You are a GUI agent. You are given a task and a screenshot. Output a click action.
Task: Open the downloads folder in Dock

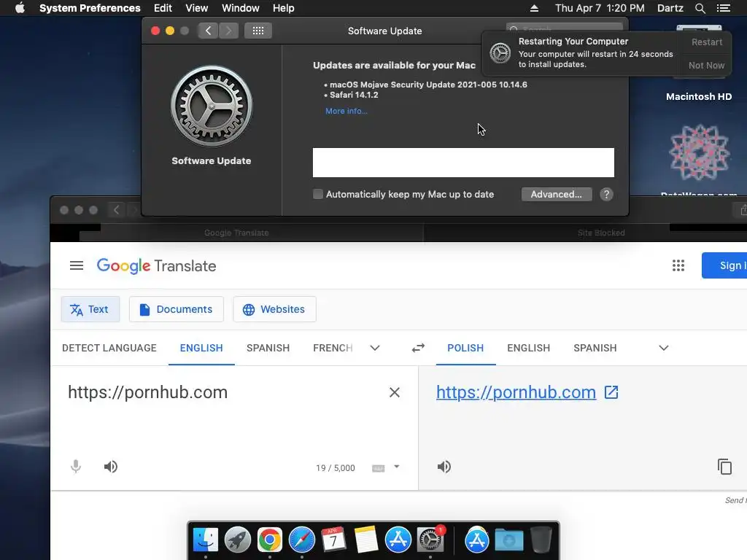coord(508,540)
